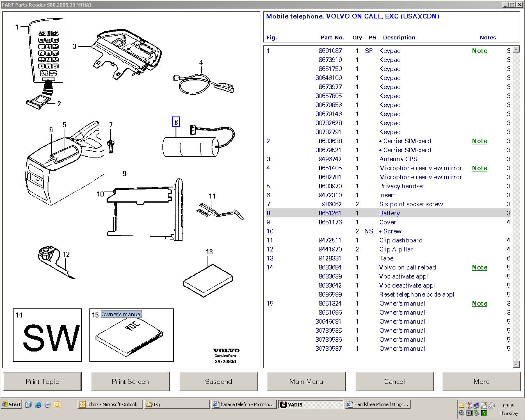Screen dimensions: 525x420
Task: Click the Suspend button
Action: (x=219, y=381)
